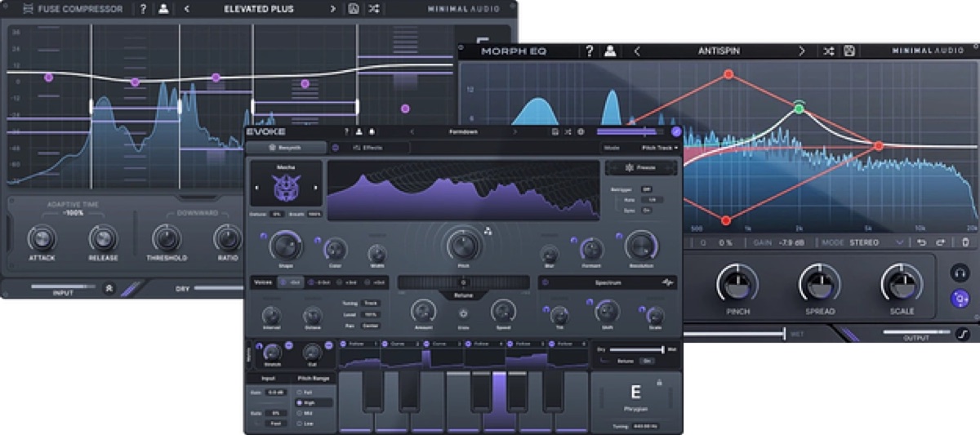Go to next Evoke preset arrow
This screenshot has width=980, height=435.
pos(515,131)
